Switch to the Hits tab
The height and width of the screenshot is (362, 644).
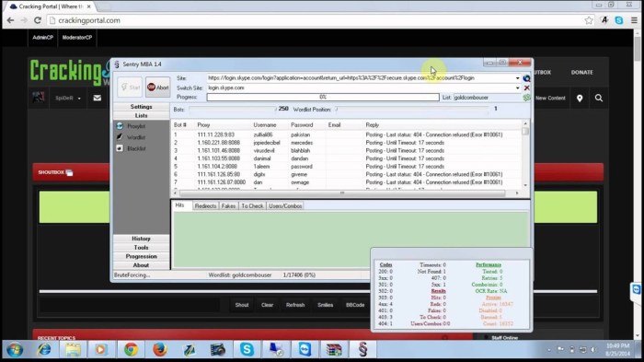tap(180, 205)
